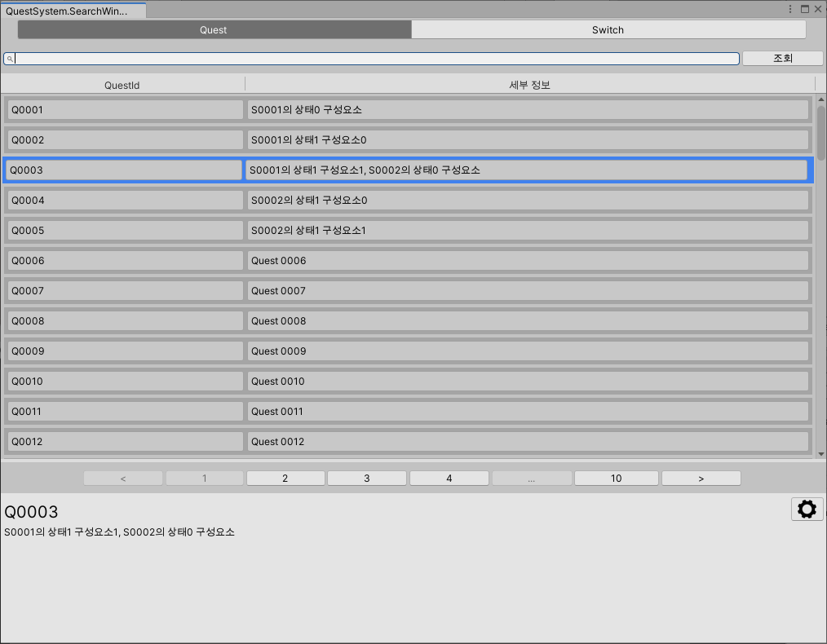Click scrollbar up arrow in quest list
The width and height of the screenshot is (827, 644).
pyautogui.click(x=821, y=99)
